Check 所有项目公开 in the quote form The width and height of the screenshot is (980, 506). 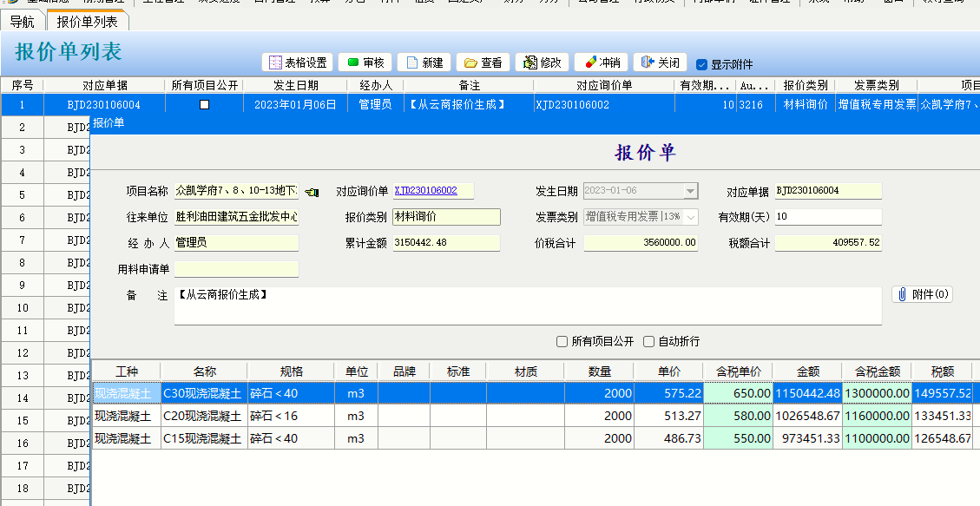[x=562, y=342]
